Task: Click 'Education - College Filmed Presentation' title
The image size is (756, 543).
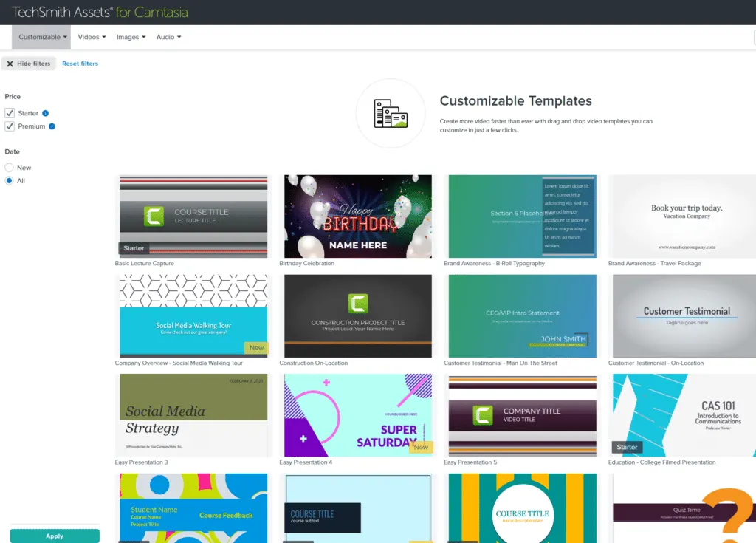Action: click(x=661, y=462)
